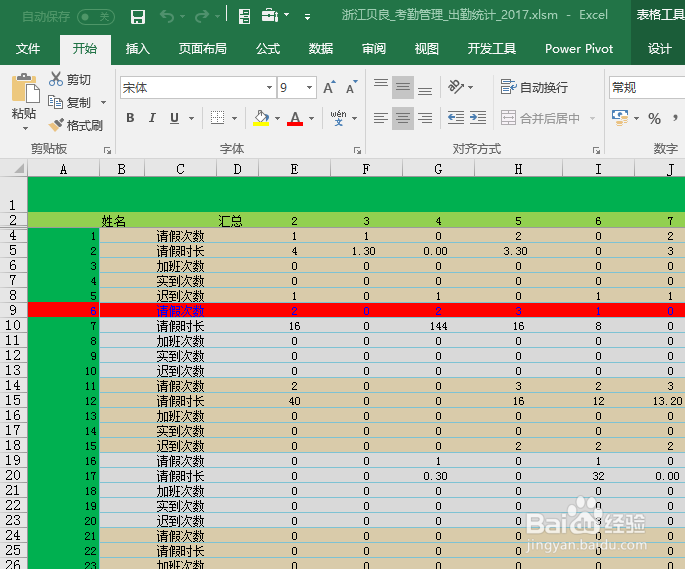
Task: Open the 文件 File tab
Action: (28, 49)
